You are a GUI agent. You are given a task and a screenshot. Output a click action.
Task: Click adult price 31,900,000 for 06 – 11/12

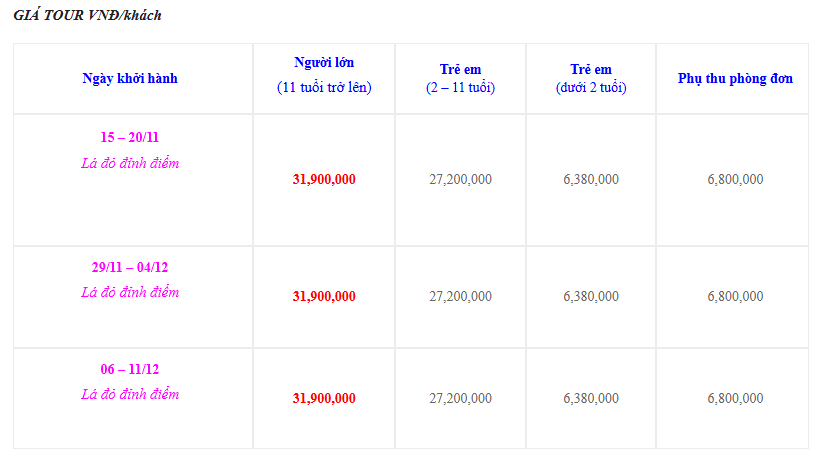324,398
